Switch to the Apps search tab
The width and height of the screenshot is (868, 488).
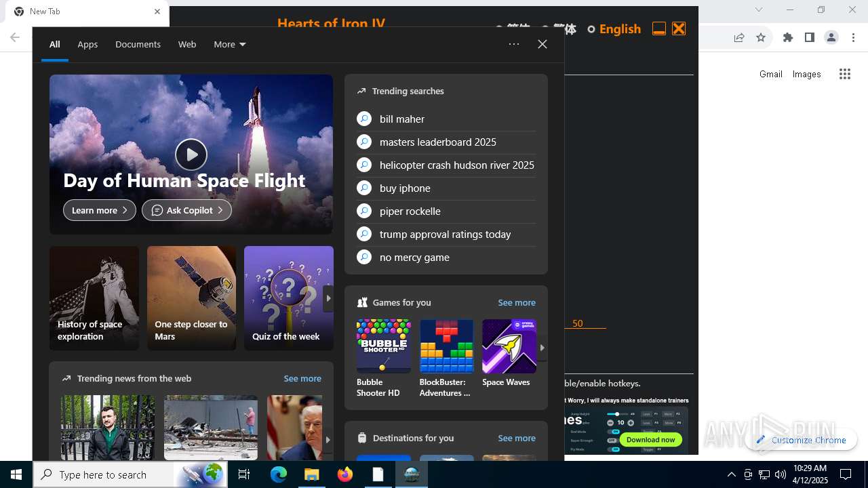87,44
